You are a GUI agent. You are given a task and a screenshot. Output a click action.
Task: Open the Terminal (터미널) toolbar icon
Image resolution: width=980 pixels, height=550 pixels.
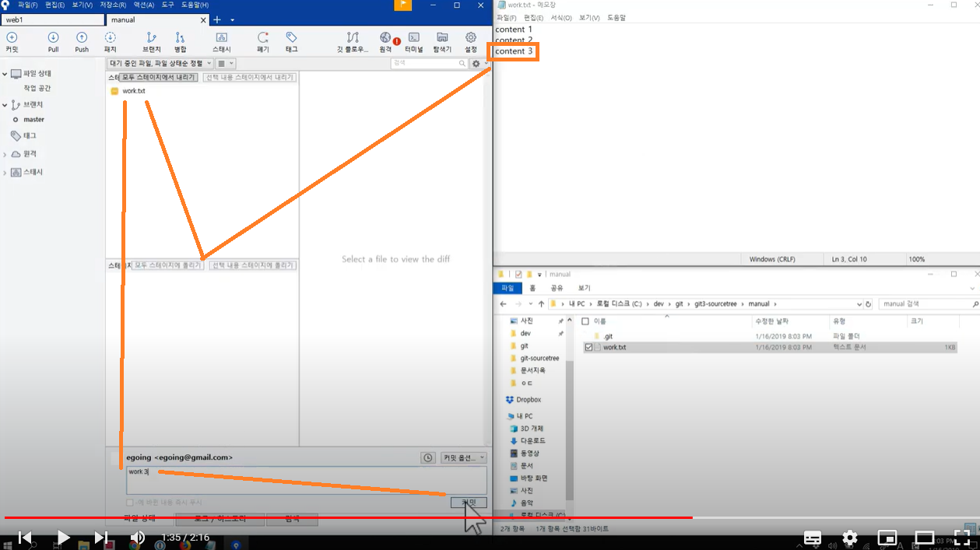413,42
